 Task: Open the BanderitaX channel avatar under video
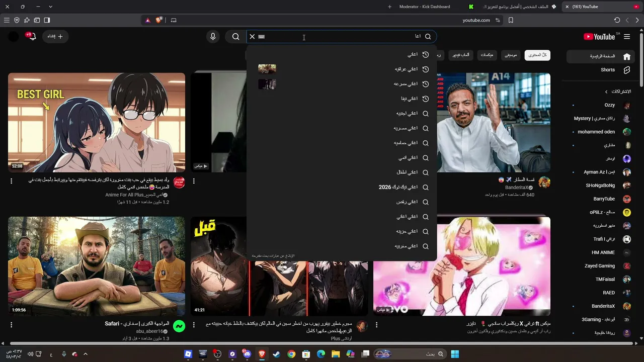pyautogui.click(x=544, y=183)
